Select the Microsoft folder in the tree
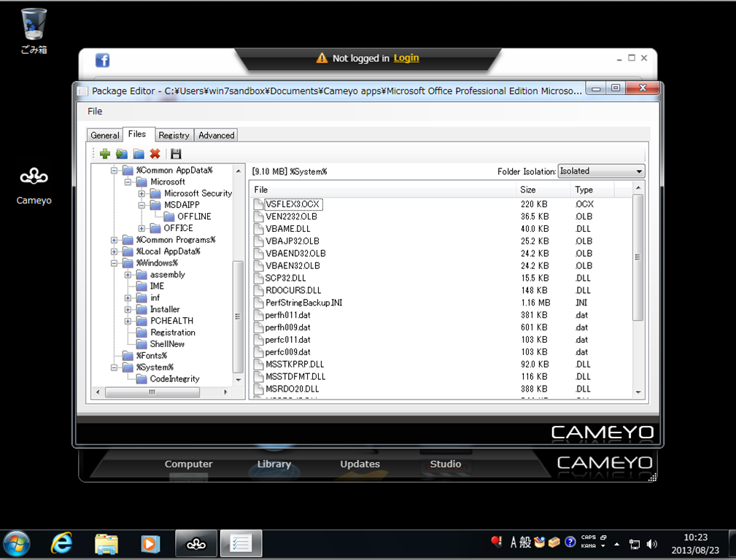 [168, 182]
